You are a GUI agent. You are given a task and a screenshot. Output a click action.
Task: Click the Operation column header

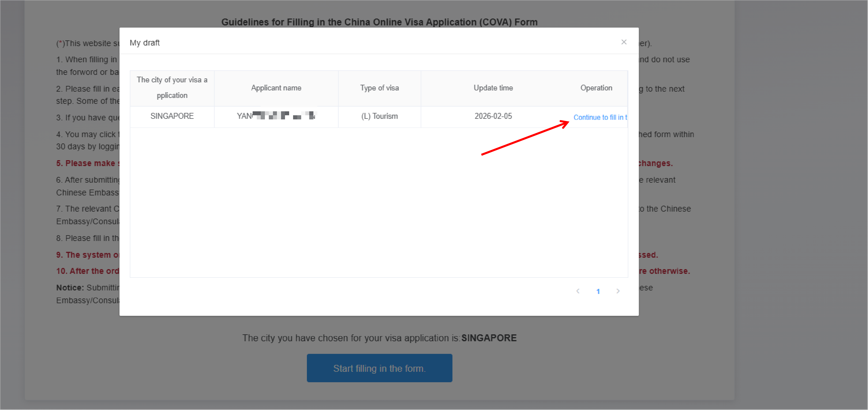pyautogui.click(x=596, y=88)
